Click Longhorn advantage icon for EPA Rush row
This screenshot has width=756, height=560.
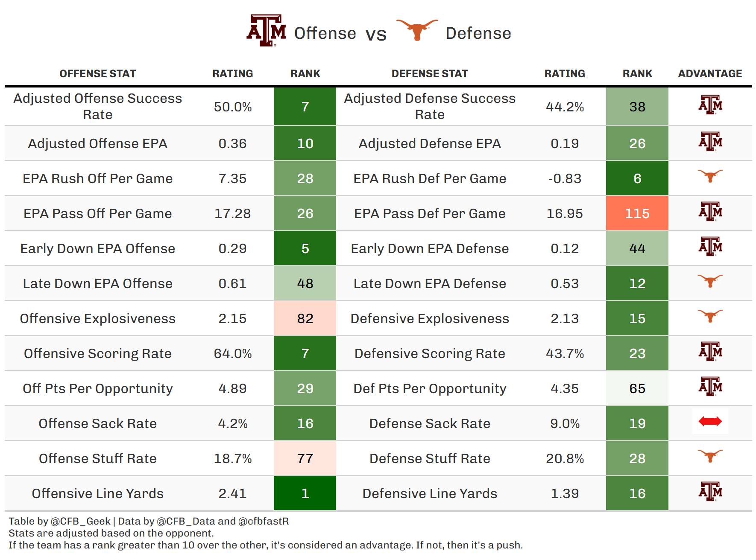coord(710,176)
